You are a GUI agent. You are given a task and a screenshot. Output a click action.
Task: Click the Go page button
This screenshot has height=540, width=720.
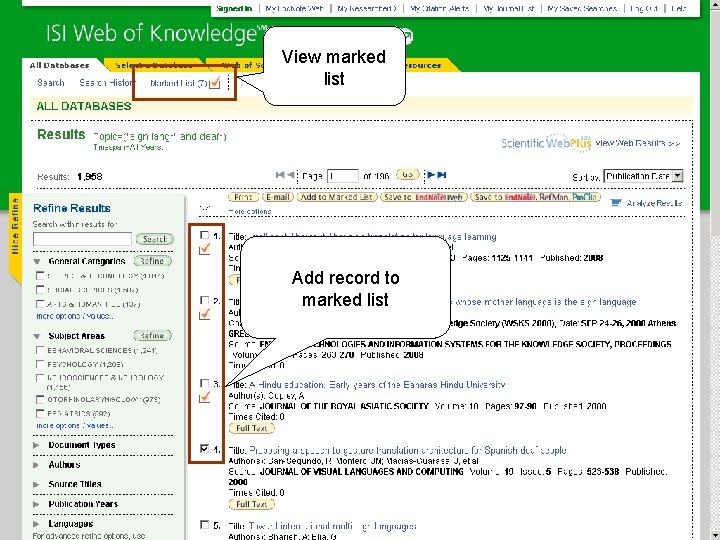tap(408, 174)
